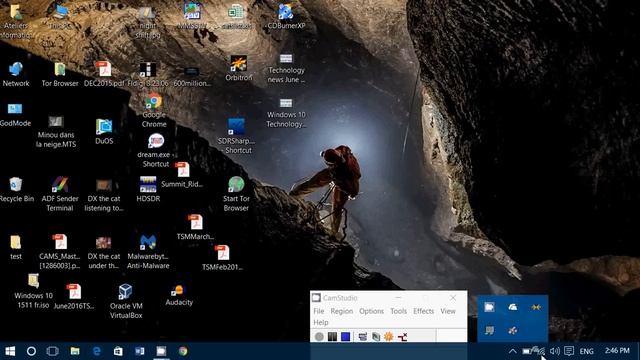Select the Start Tor Browser icon
Image resolution: width=640 pixels, height=360 pixels.
point(236,194)
